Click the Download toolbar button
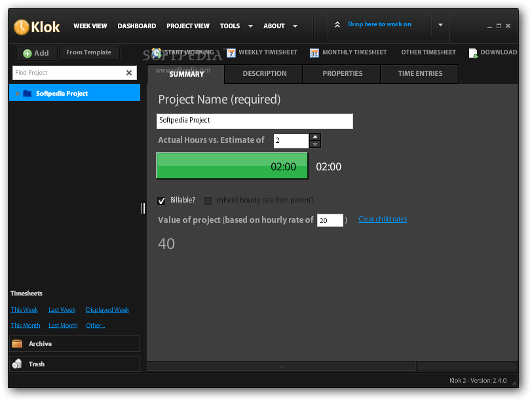 pyautogui.click(x=493, y=52)
